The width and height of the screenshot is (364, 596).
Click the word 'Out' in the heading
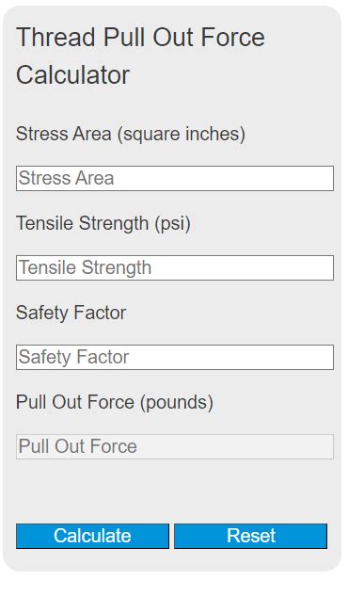[x=173, y=38]
